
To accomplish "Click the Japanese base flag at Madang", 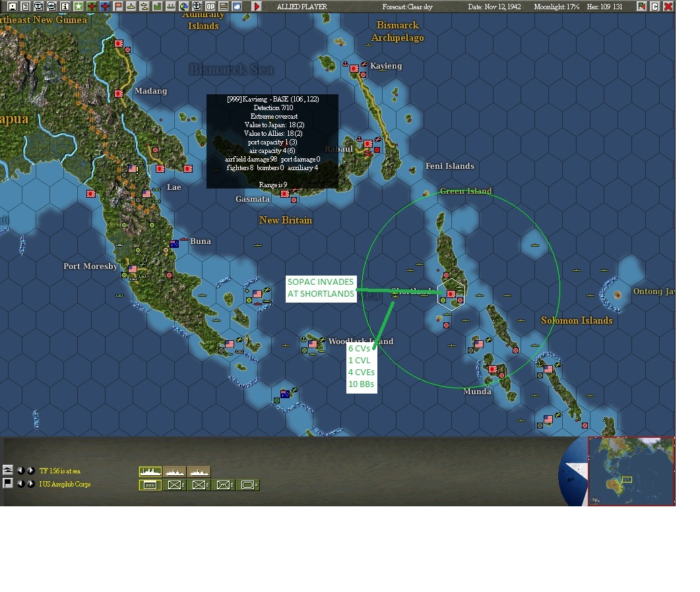I will pyautogui.click(x=119, y=93).
